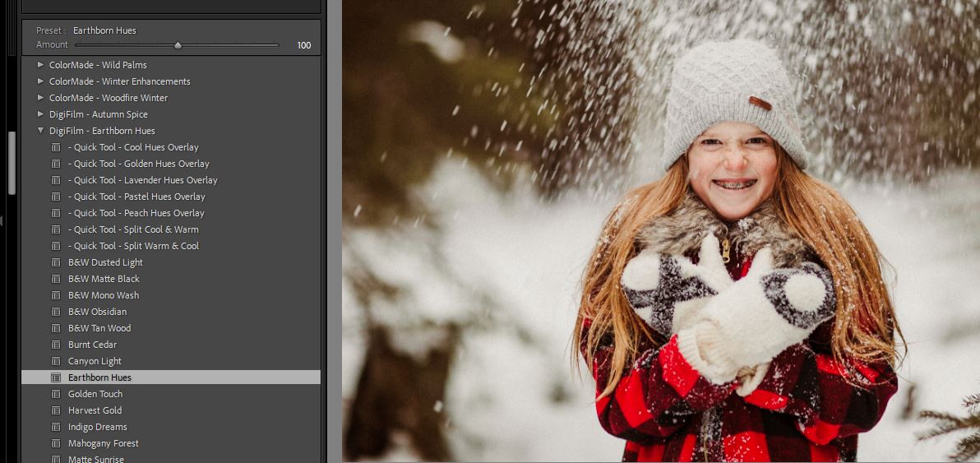Click the presets panel vertical scrollbar

(12, 163)
